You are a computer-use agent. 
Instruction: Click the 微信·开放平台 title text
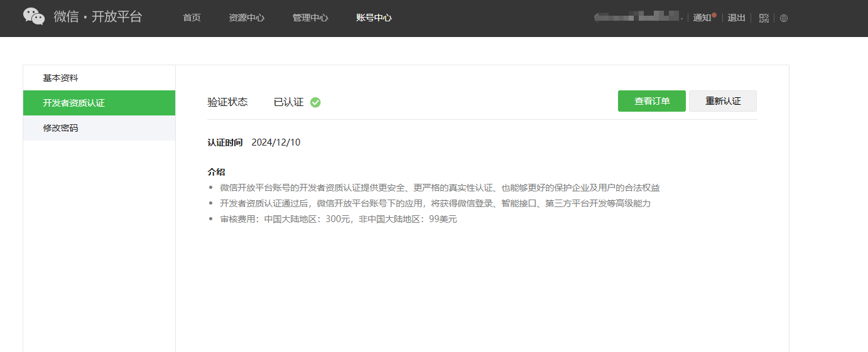tap(98, 17)
